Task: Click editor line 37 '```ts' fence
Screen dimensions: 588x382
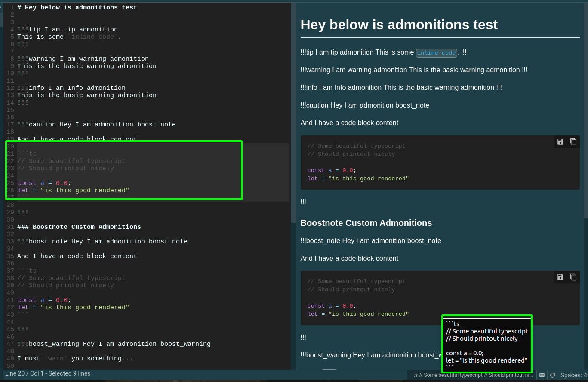Action: click(x=27, y=271)
